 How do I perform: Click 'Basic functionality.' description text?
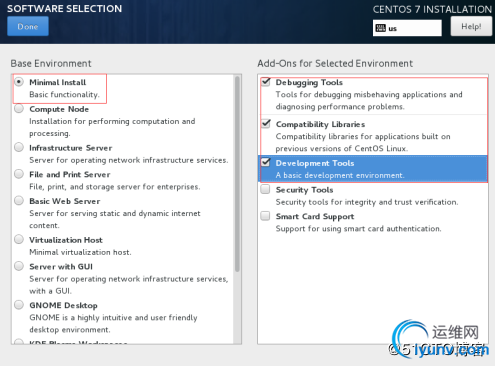coord(64,94)
